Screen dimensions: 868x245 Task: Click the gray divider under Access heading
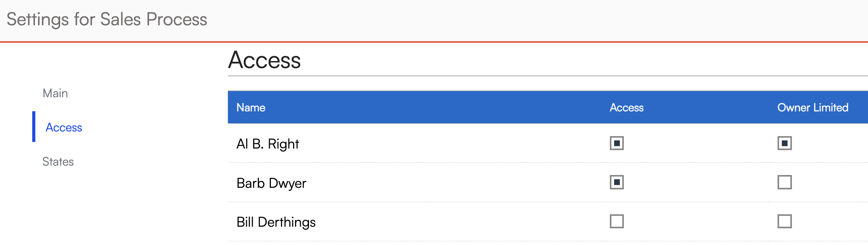(543, 76)
